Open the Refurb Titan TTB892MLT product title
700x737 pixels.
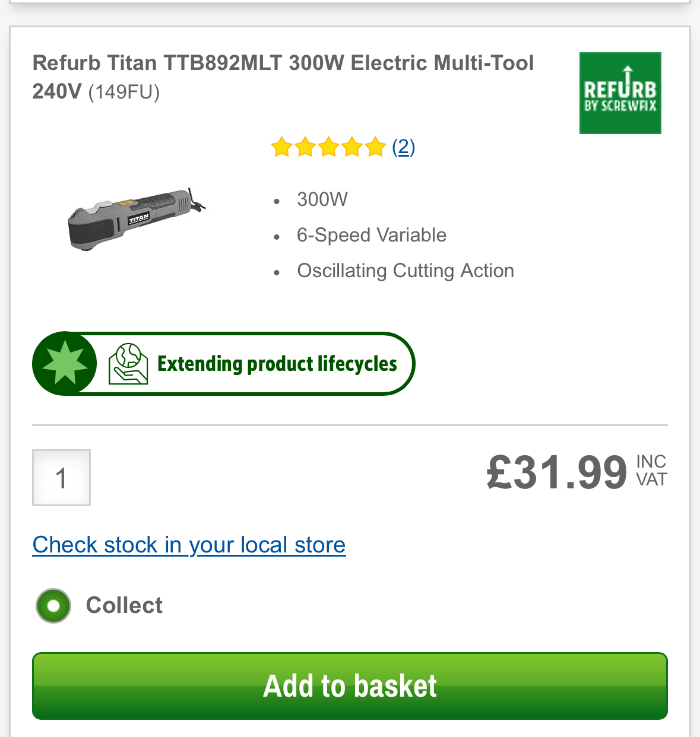tap(283, 63)
